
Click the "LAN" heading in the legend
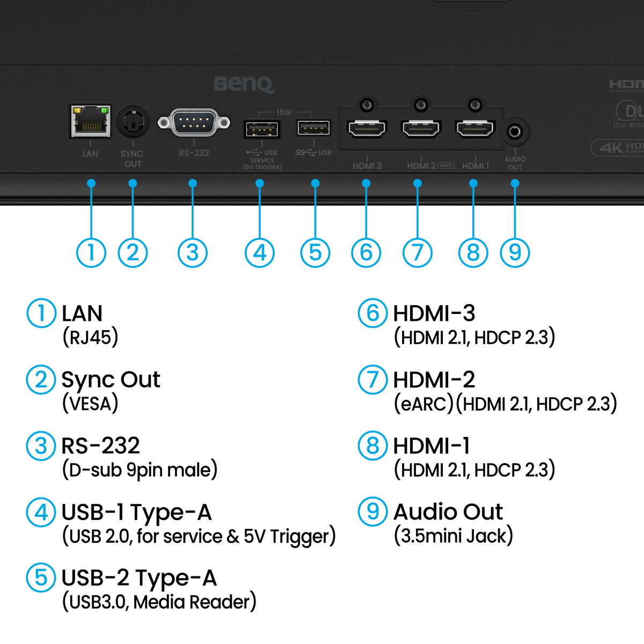pos(82,313)
